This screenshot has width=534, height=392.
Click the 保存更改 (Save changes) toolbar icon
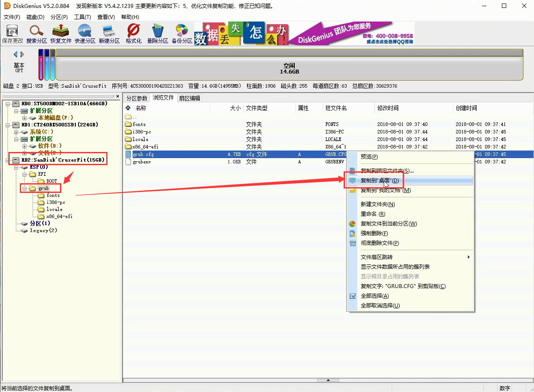[12, 34]
